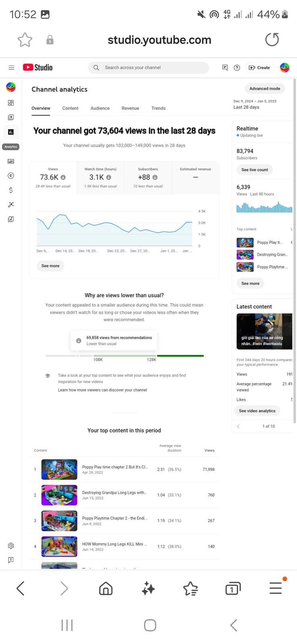Open the latest content video thumbnail

pyautogui.click(x=264, y=331)
